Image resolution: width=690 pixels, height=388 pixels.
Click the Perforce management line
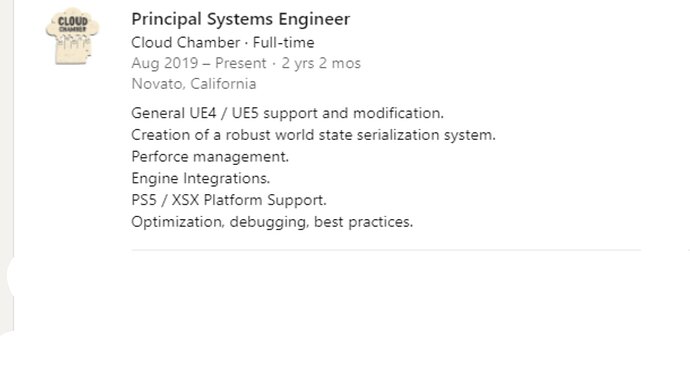(210, 157)
